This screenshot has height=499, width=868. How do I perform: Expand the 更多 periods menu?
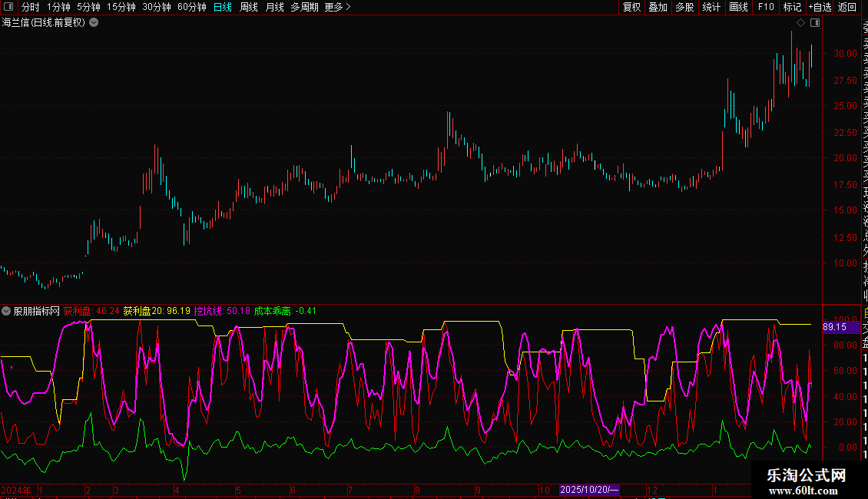[337, 7]
